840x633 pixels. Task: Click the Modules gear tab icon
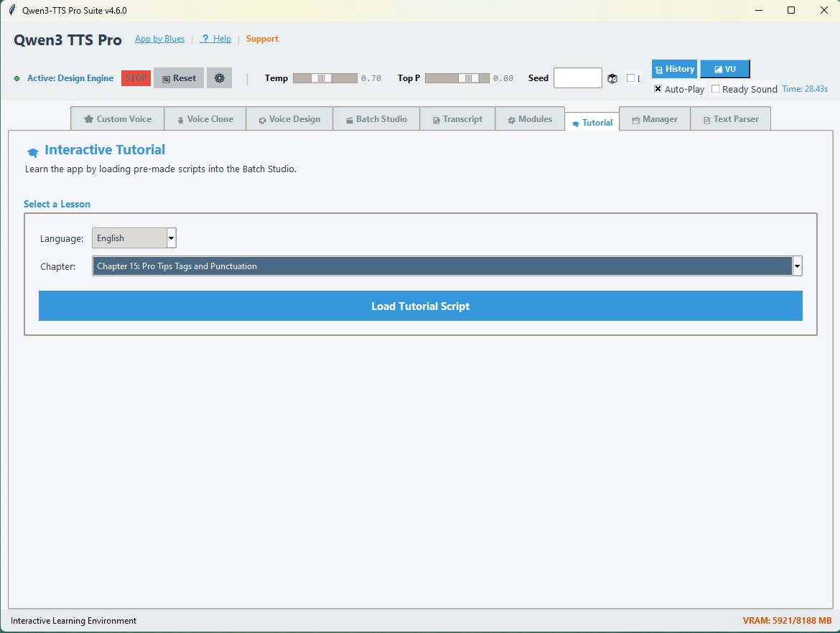510,118
